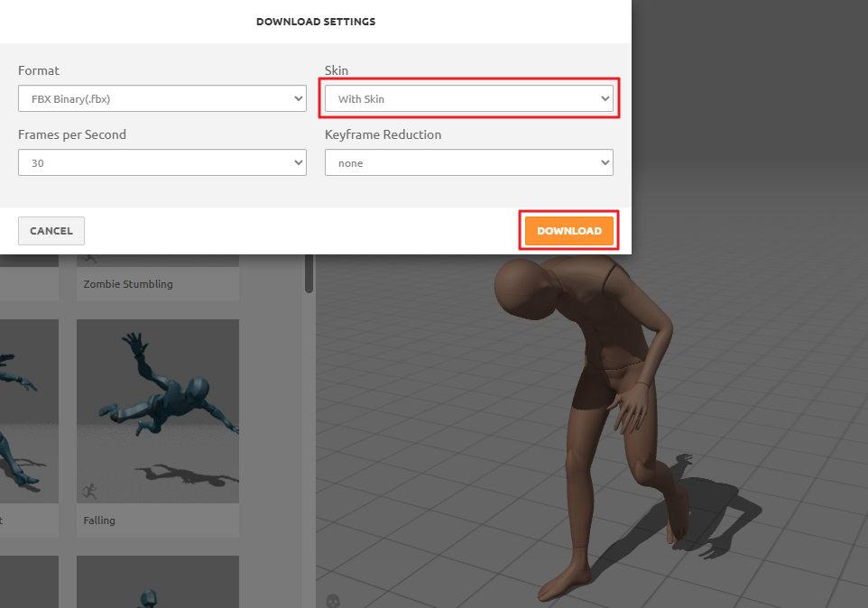Click the Zombie Stumbling animation label
The height and width of the screenshot is (608, 868).
coord(128,284)
